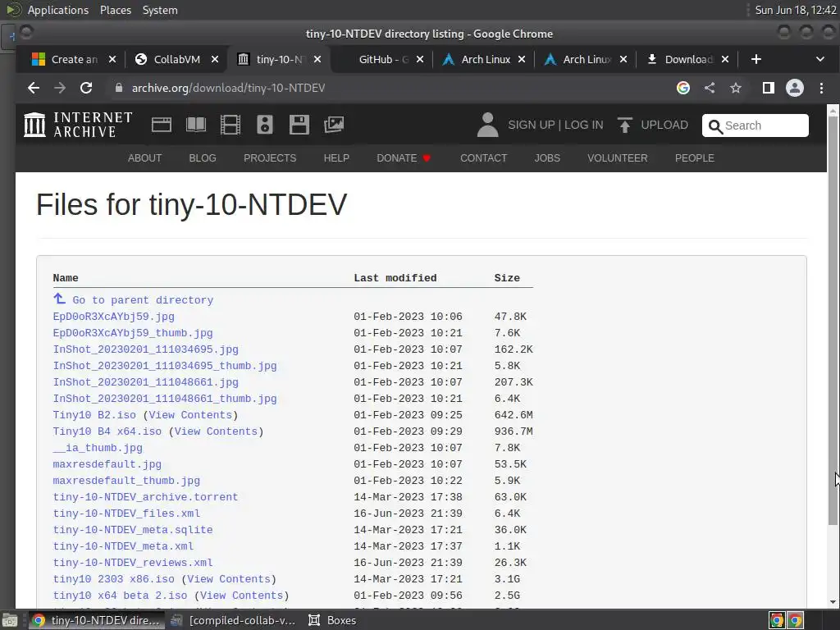Click BLOG in the navigation bar
The width and height of the screenshot is (840, 630).
tap(203, 158)
